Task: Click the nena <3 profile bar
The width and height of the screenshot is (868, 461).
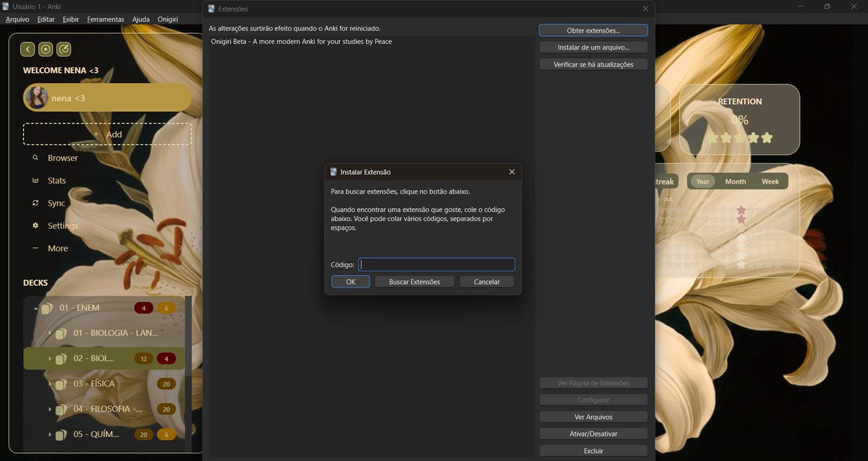Action: 107,98
